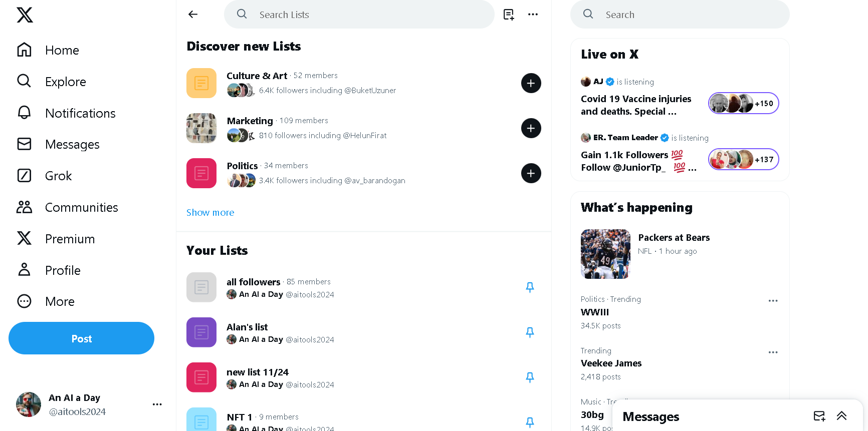Open Communities from the sidebar

(81, 207)
